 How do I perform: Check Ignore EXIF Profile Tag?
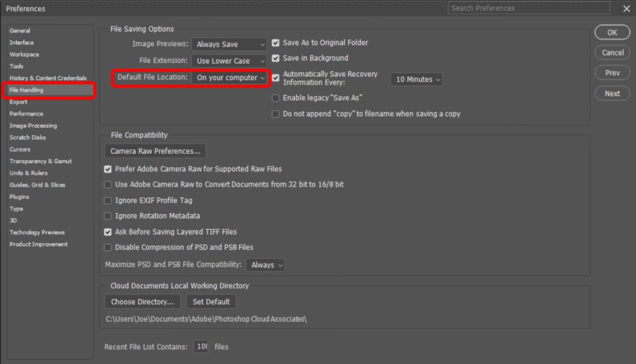tap(108, 201)
